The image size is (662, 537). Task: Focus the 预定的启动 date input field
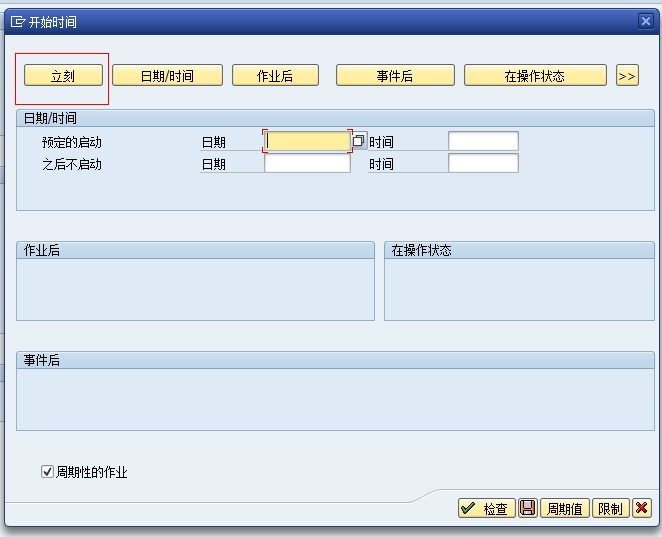pyautogui.click(x=307, y=141)
